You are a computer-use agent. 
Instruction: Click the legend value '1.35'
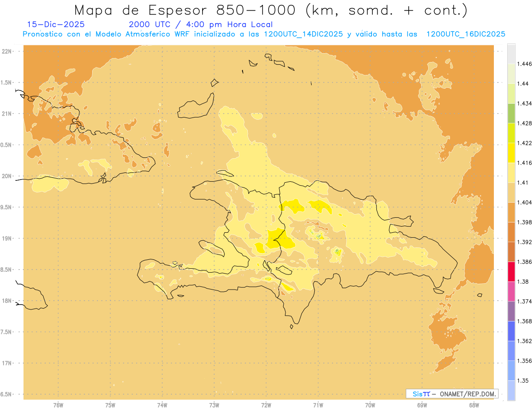[523, 381]
